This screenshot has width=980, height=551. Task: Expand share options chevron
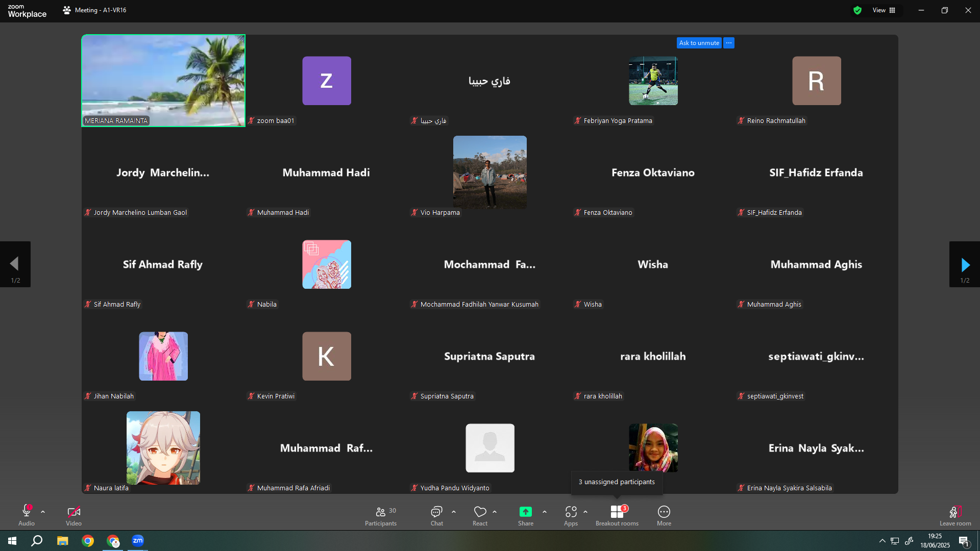(x=545, y=512)
